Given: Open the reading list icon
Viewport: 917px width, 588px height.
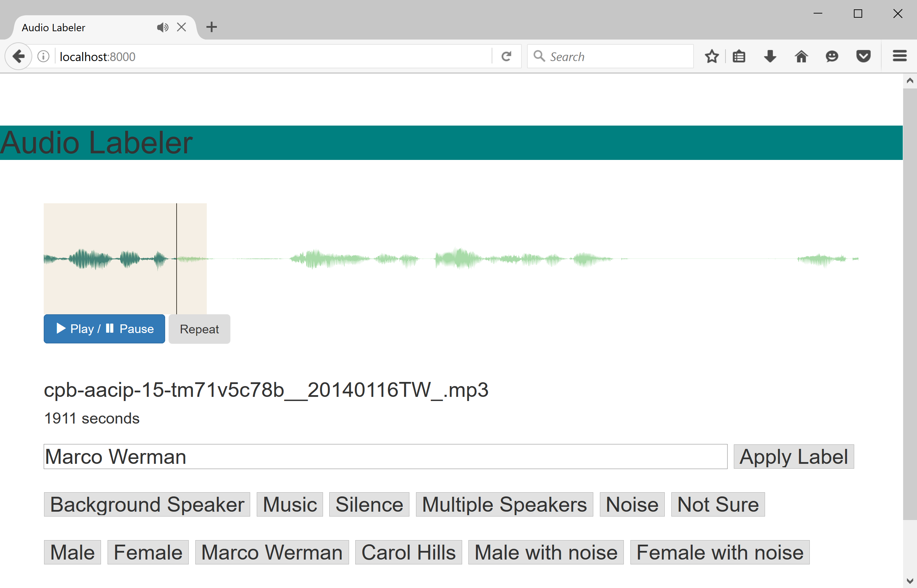Looking at the screenshot, I should pos(739,56).
